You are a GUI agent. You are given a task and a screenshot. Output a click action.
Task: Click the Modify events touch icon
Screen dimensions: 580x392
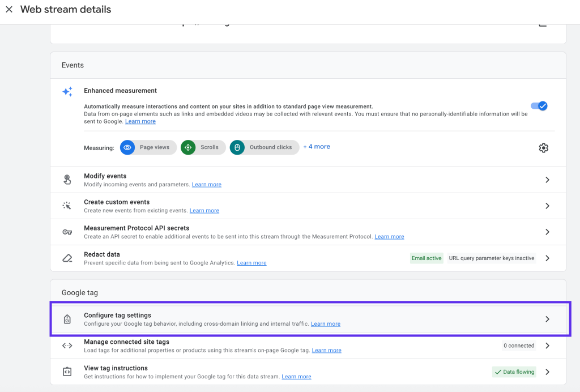pos(67,180)
